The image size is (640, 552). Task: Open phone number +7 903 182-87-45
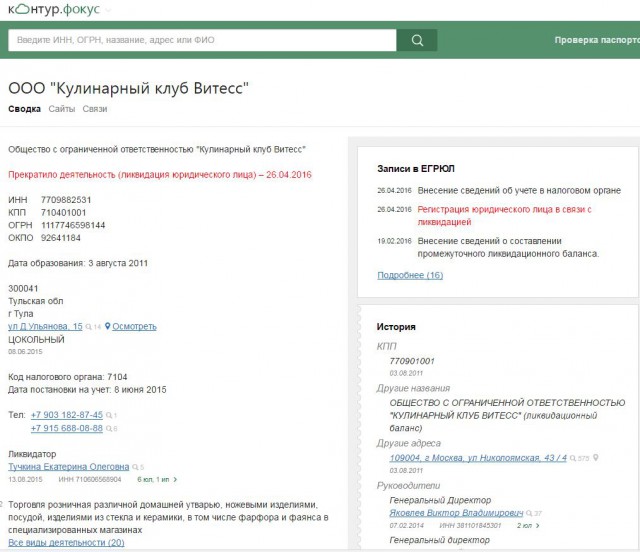pyautogui.click(x=67, y=415)
